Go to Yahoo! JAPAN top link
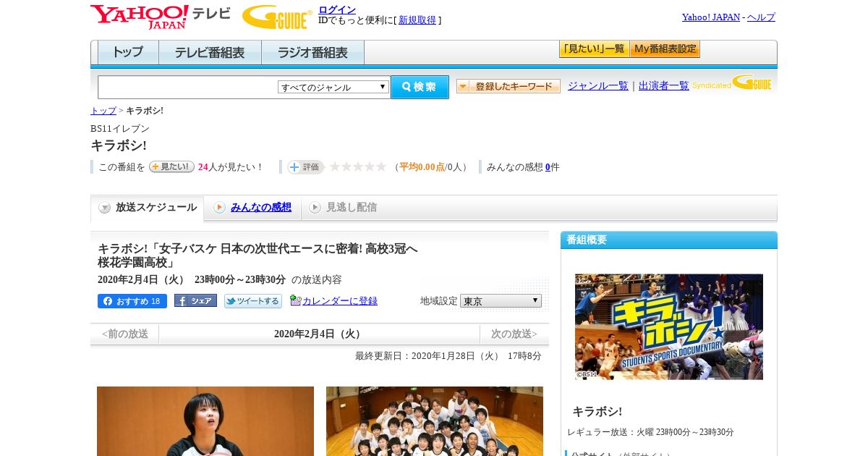The height and width of the screenshot is (456, 868). 710,17
